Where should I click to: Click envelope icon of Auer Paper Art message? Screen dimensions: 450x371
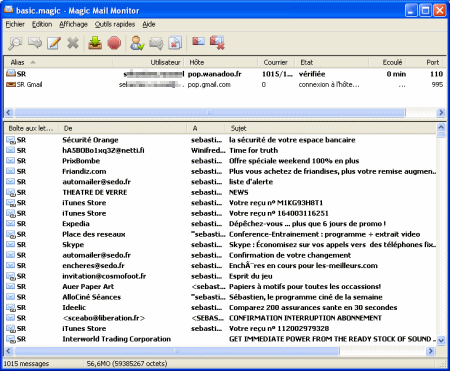click(11, 286)
